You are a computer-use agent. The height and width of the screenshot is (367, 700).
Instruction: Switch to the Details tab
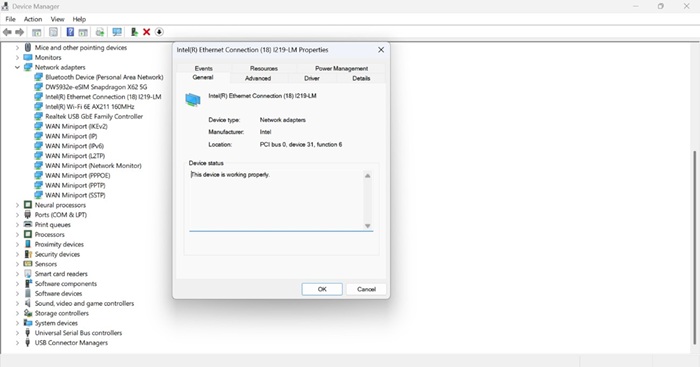[x=361, y=78]
